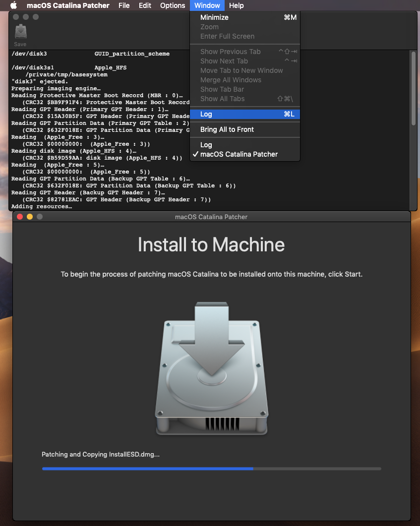Open macOS Catalina Patcher app menu
This screenshot has width=420, height=526.
pyautogui.click(x=68, y=5)
